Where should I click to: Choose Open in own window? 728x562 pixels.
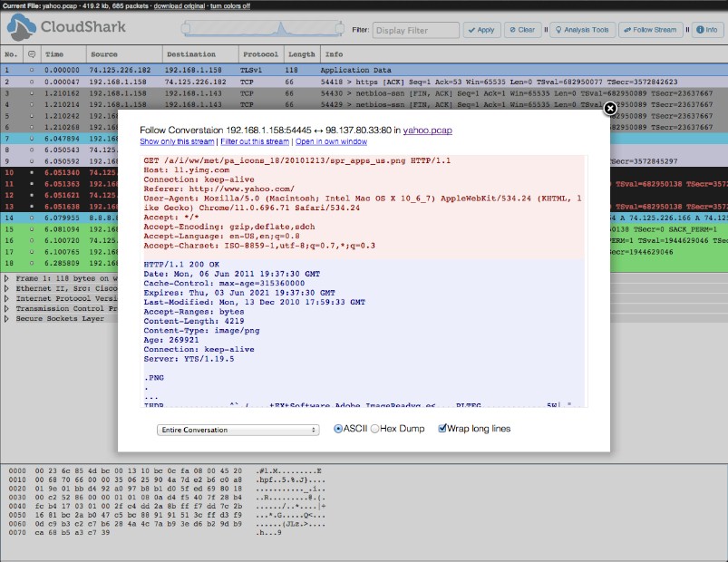[x=331, y=141]
